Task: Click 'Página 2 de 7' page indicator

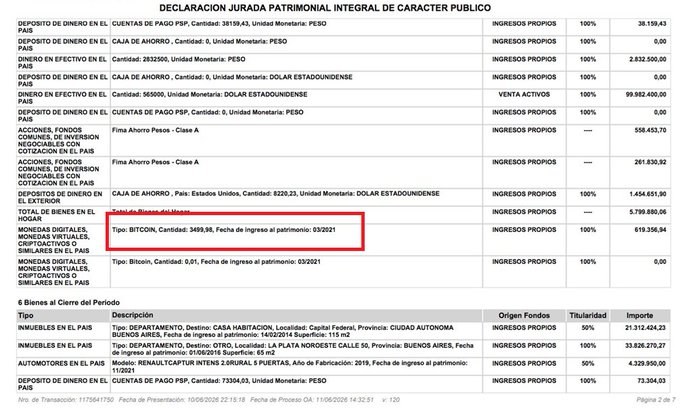Action: pyautogui.click(x=656, y=400)
